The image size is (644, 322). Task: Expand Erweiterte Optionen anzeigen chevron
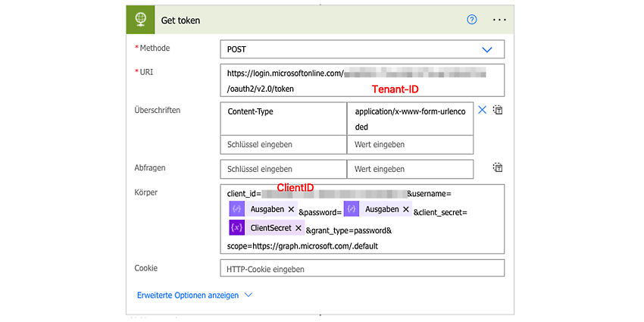click(248, 295)
